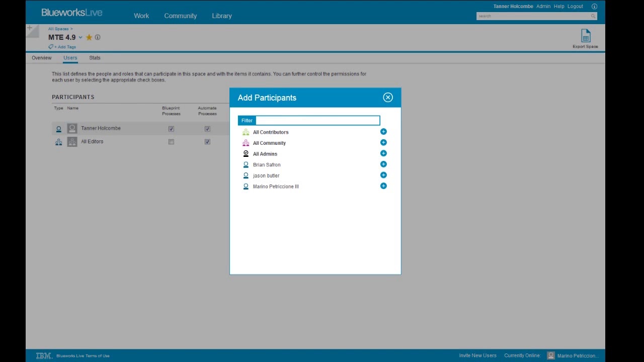
Task: Select the All Admins entry text
Action: (x=265, y=154)
